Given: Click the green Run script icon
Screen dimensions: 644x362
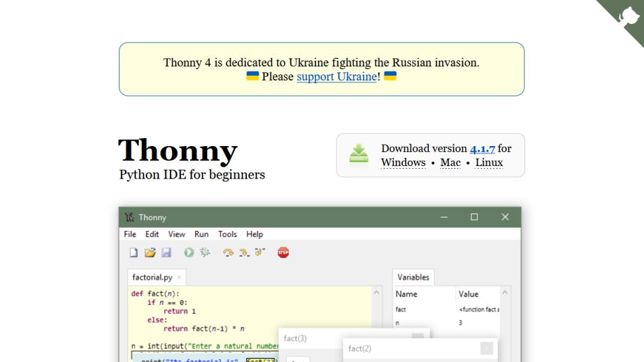Looking at the screenshot, I should pos(189,252).
